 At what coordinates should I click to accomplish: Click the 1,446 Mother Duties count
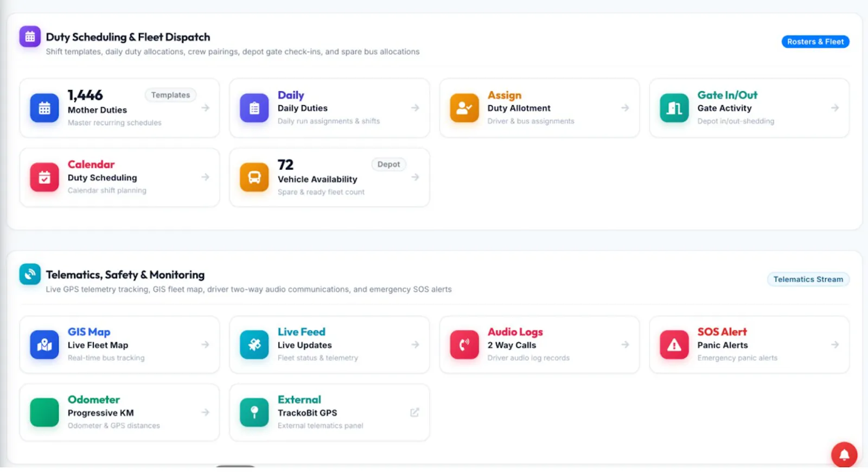[85, 95]
